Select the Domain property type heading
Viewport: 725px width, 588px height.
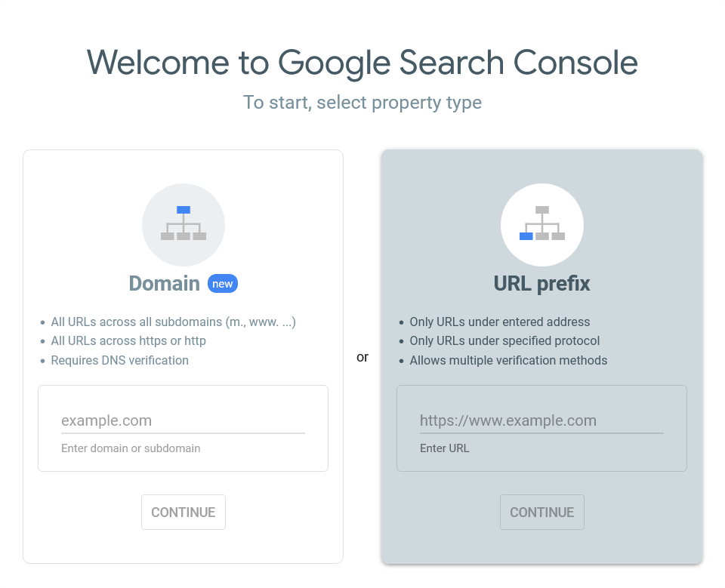164,284
